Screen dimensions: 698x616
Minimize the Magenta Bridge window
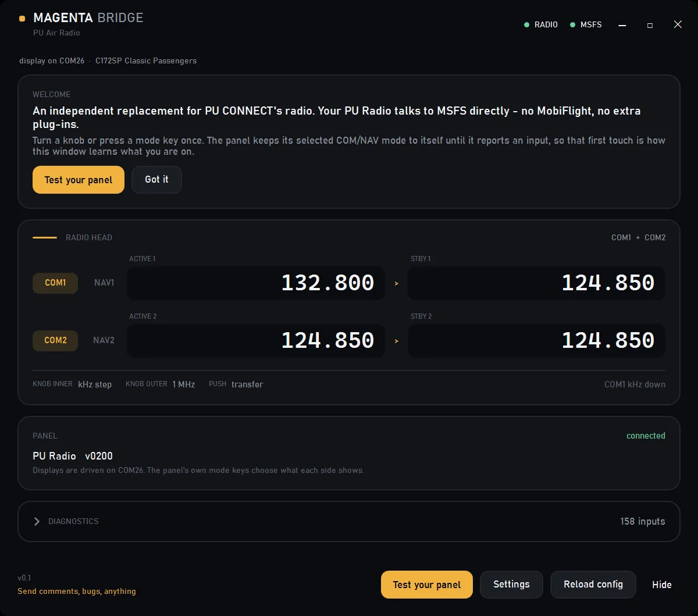[622, 25]
